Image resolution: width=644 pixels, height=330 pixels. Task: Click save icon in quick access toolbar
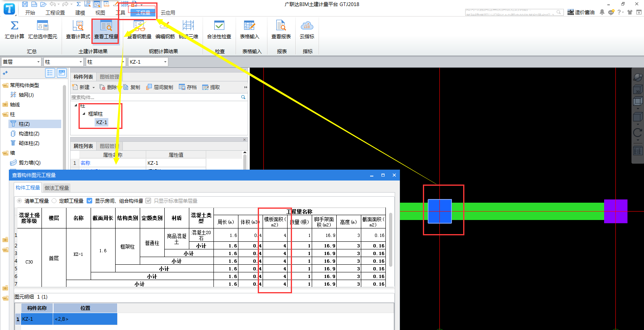pos(25,4)
